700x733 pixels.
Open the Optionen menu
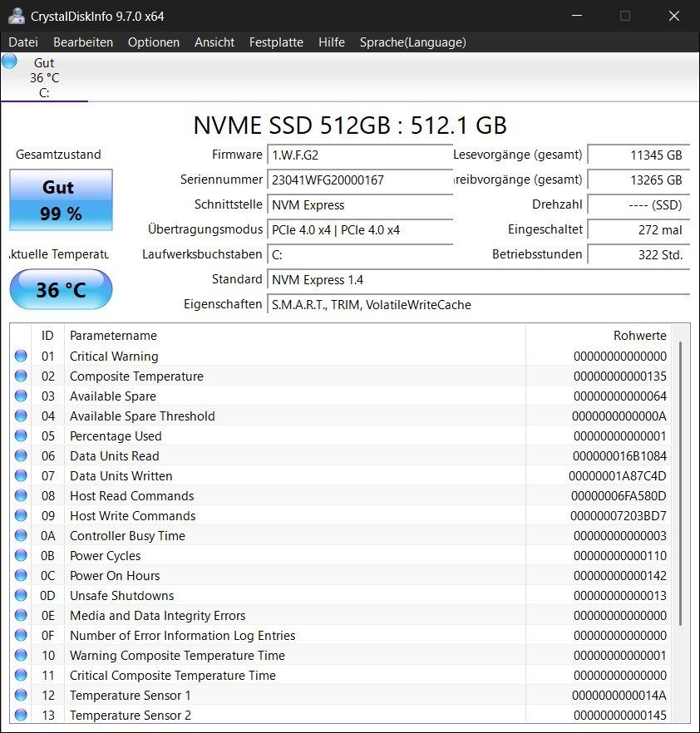(154, 42)
